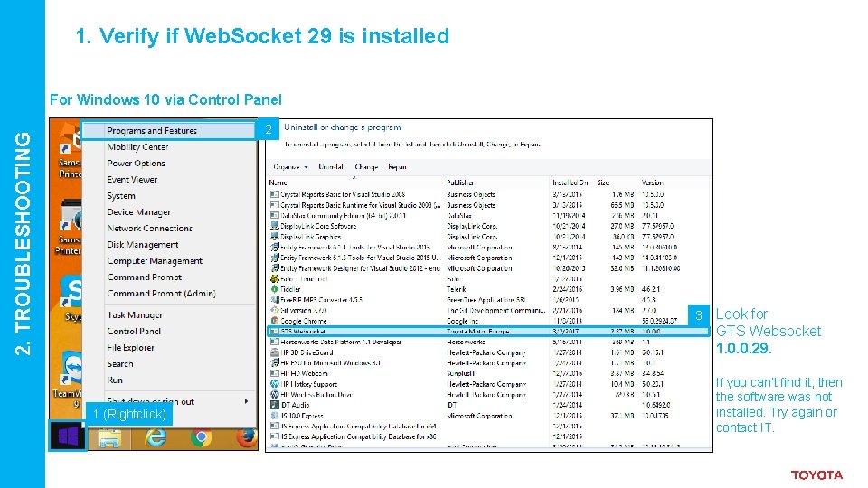Open Google Chrome from the taskbar
The image size is (868, 488).
201,437
